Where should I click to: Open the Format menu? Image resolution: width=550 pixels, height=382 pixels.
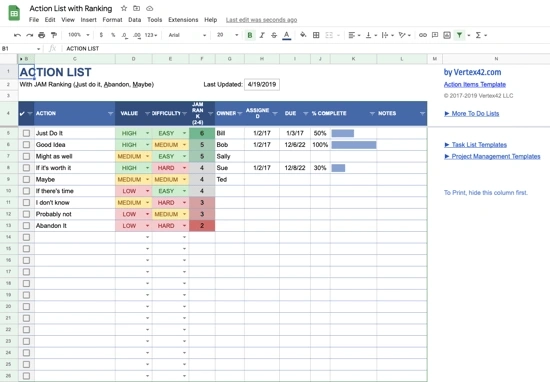[112, 20]
